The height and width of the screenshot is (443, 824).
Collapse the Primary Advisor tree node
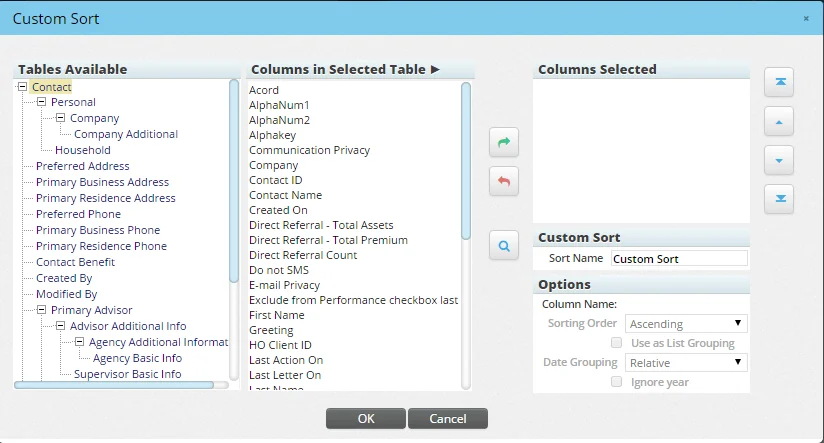(41, 310)
